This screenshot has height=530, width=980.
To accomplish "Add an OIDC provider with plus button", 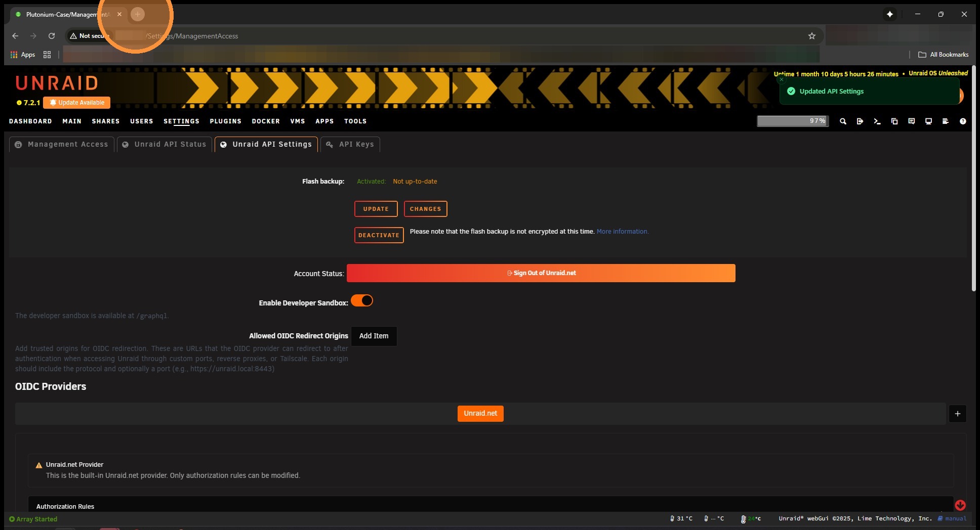I will (x=958, y=414).
